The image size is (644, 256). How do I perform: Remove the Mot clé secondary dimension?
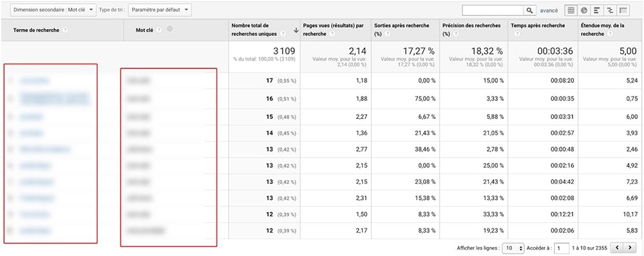coord(169,29)
